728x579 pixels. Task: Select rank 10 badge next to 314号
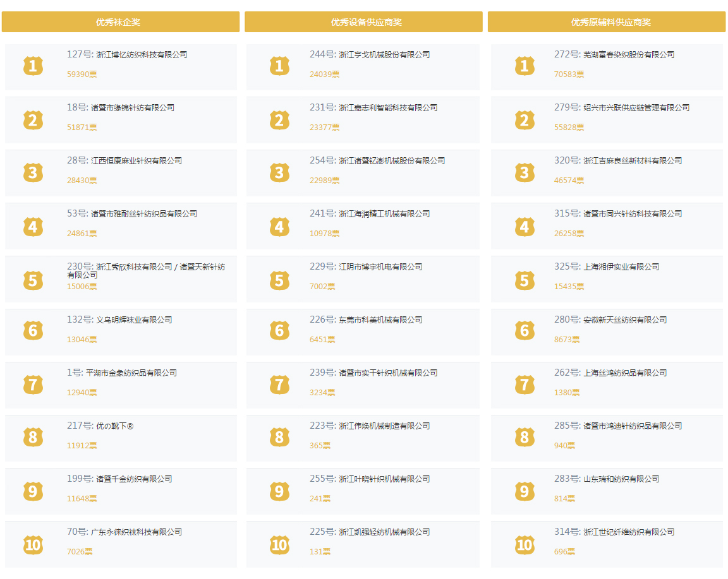click(x=525, y=545)
